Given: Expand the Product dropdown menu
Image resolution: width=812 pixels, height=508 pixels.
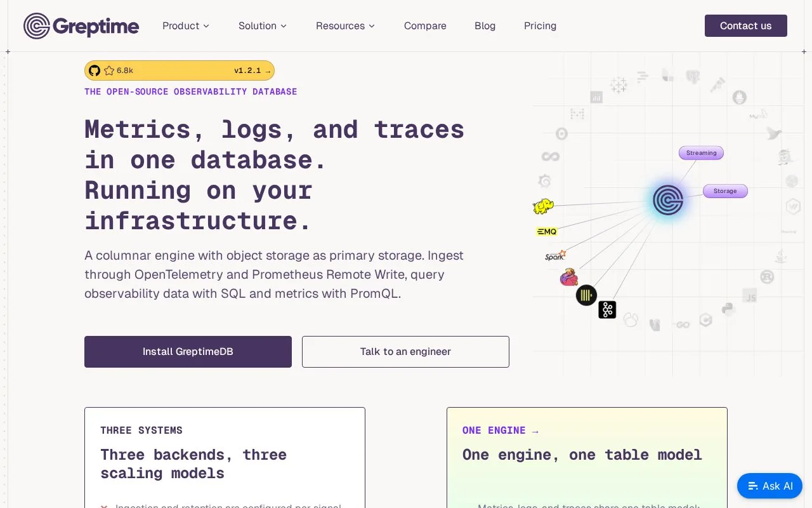Looking at the screenshot, I should click(x=186, y=26).
